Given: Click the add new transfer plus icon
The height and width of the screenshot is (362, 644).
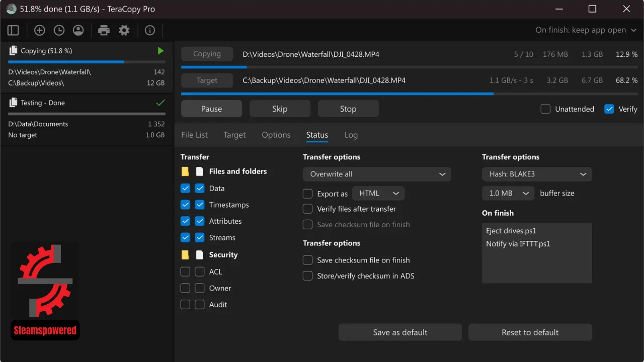Looking at the screenshot, I should pyautogui.click(x=39, y=31).
